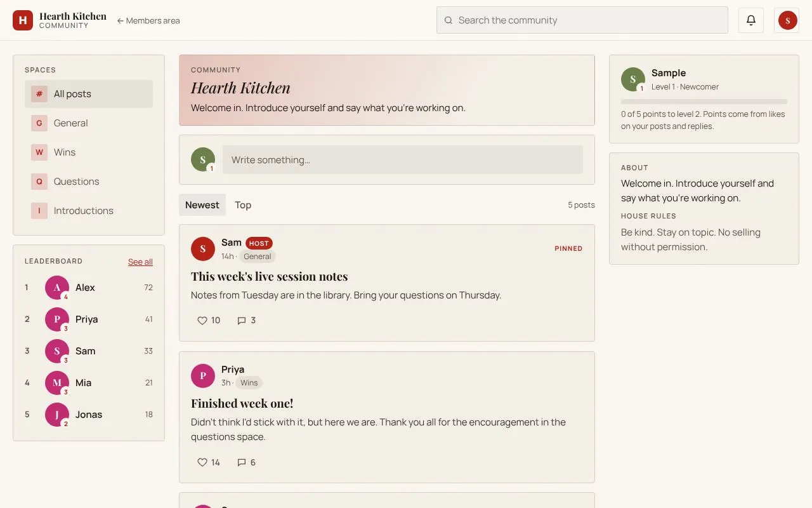This screenshot has width=812, height=508.
Task: Go to the Introductions space
Action: (89, 211)
